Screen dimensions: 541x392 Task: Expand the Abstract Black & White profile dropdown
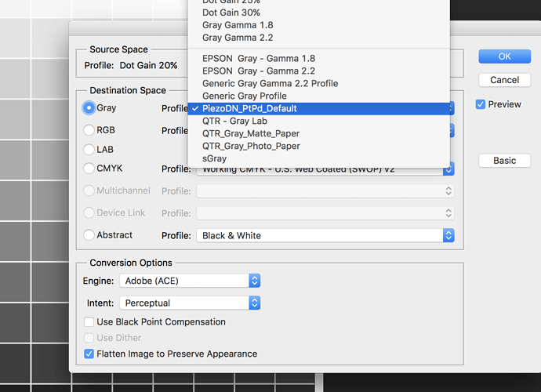coord(325,235)
